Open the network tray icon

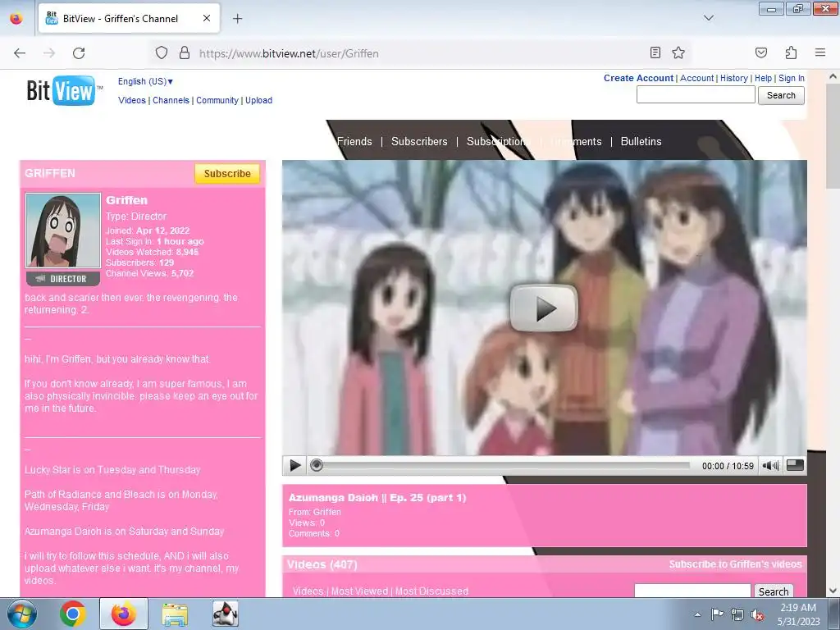pos(737,614)
